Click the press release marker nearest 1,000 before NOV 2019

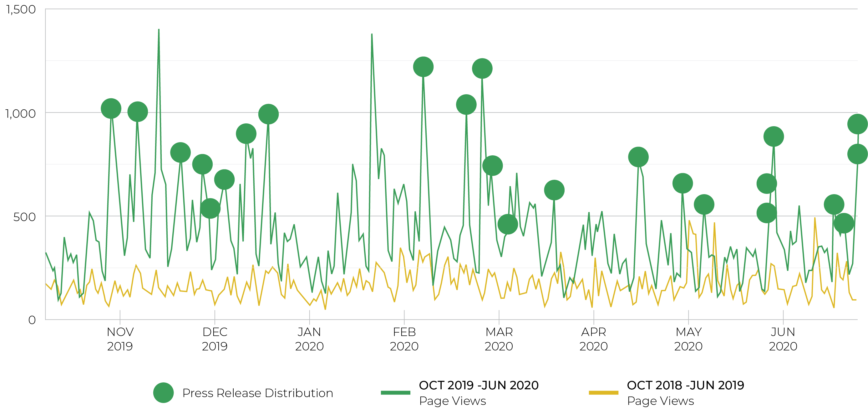click(111, 109)
